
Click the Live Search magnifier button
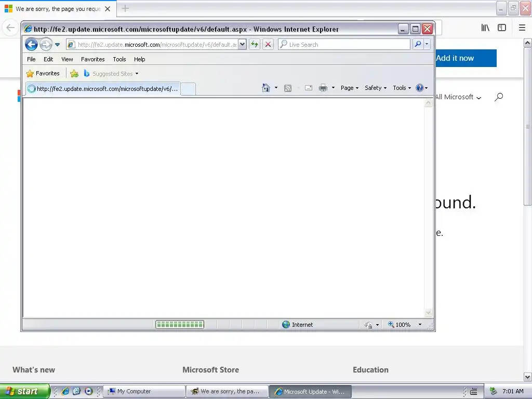pos(418,45)
